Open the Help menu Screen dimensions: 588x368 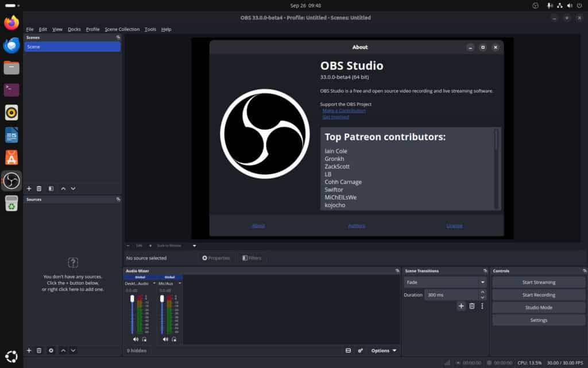pos(166,29)
